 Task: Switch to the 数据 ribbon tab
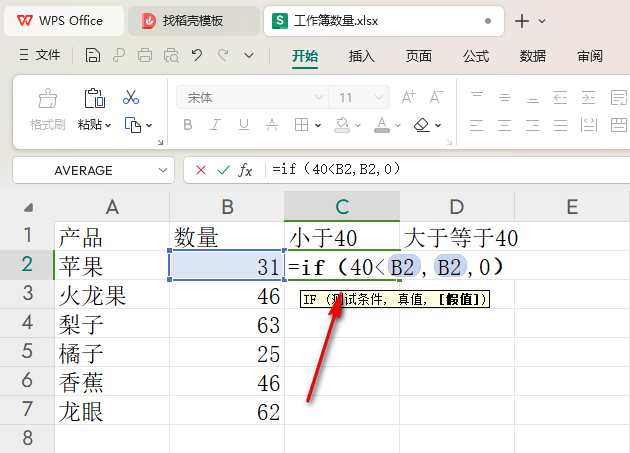(533, 56)
